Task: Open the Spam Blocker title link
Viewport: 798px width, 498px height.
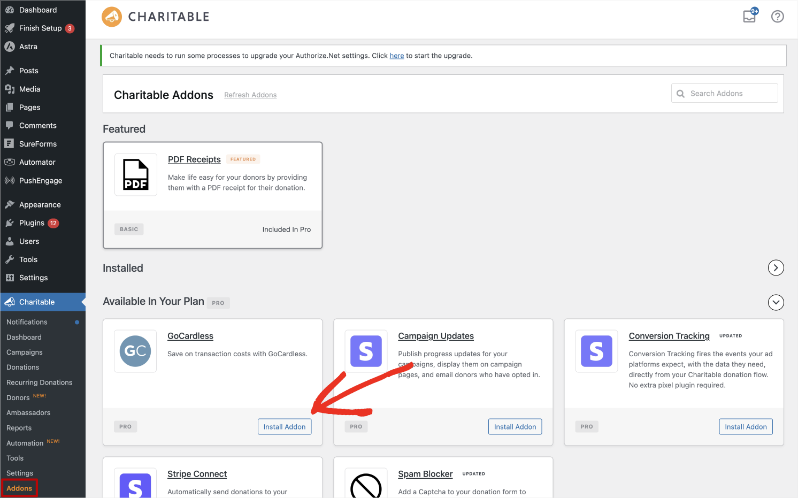Action: 425,474
